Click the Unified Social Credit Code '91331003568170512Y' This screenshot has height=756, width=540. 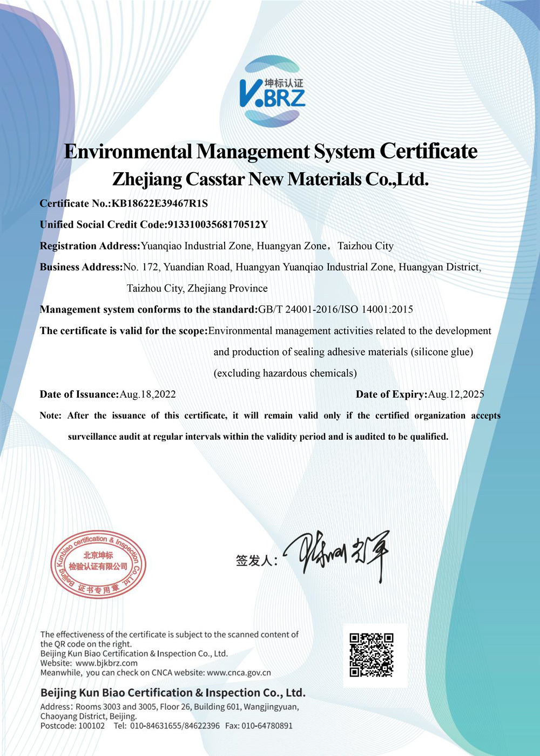[x=218, y=224]
